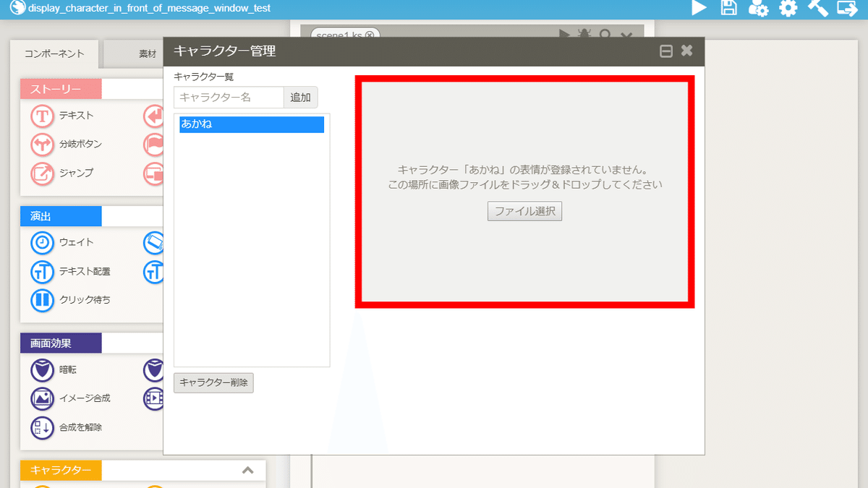Run the project preview play icon
Viewport: 868px width, 488px height.
[x=699, y=8]
